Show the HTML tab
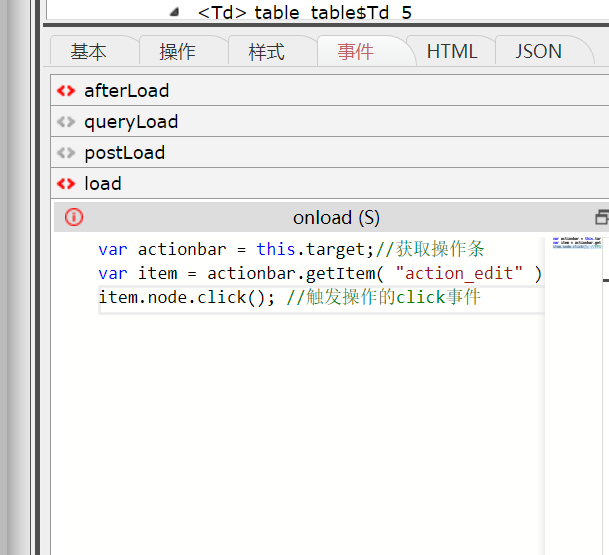 tap(452, 52)
